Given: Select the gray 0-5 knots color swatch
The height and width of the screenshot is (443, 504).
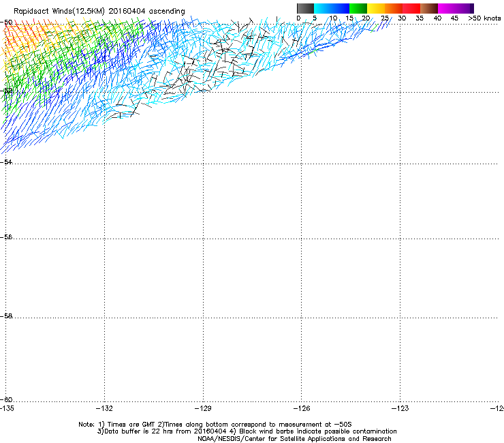Looking at the screenshot, I should [305, 8].
